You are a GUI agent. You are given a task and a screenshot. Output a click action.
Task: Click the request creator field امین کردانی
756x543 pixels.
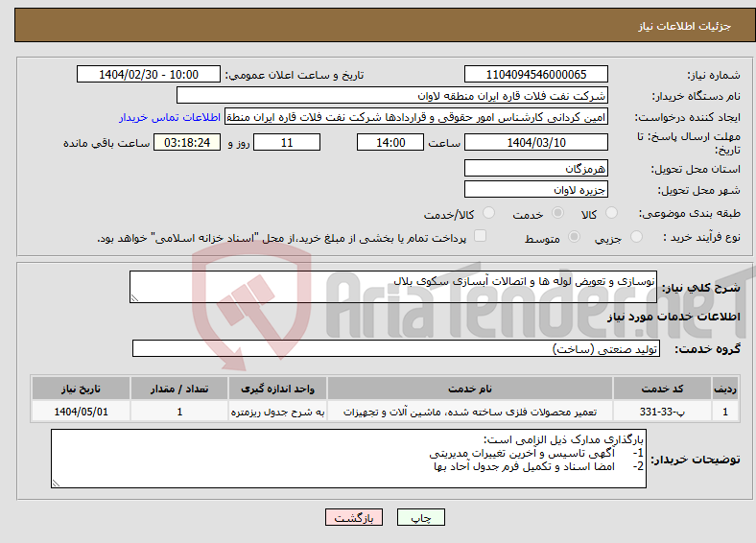416,117
